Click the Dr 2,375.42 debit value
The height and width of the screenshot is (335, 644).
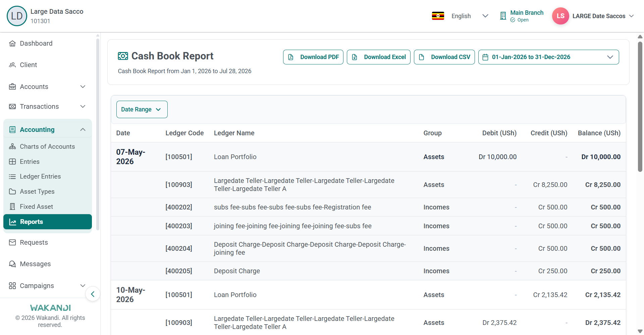(x=499, y=323)
